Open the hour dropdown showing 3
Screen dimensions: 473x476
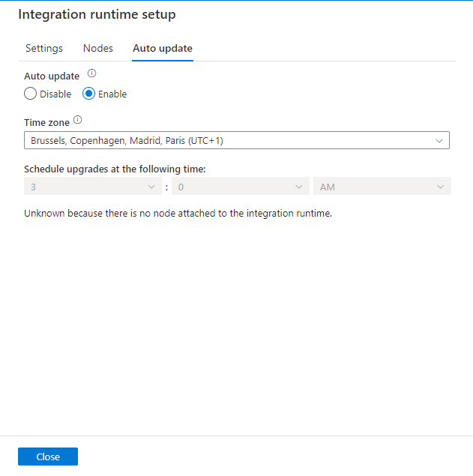pyautogui.click(x=93, y=186)
